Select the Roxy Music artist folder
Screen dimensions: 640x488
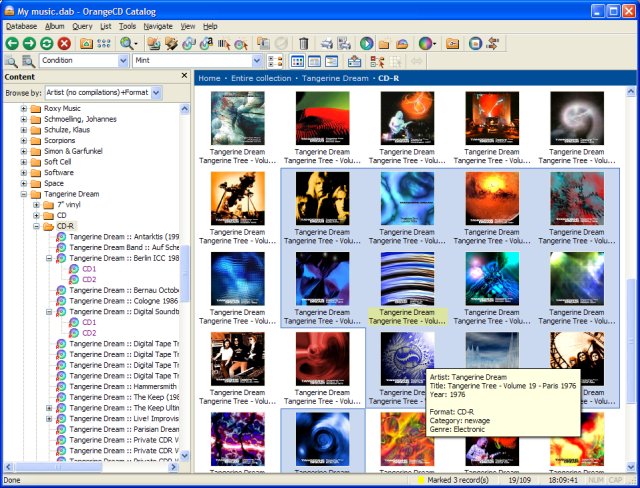click(x=60, y=108)
